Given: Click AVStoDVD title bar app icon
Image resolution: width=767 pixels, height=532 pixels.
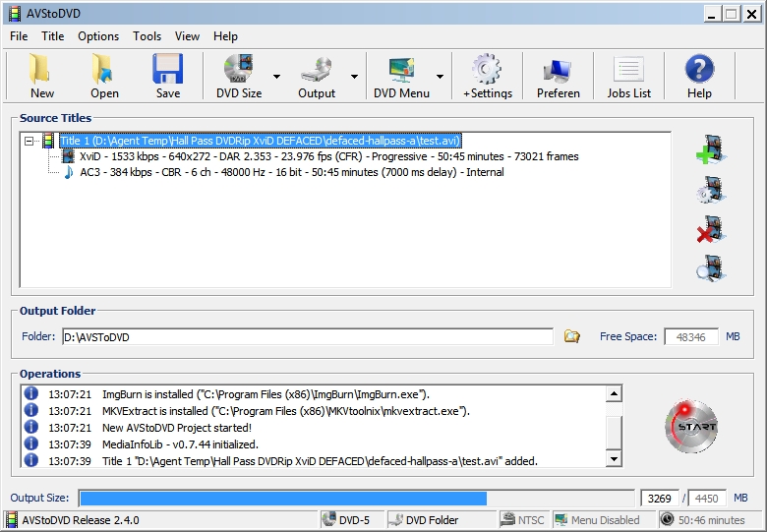Looking at the screenshot, I should [15, 14].
